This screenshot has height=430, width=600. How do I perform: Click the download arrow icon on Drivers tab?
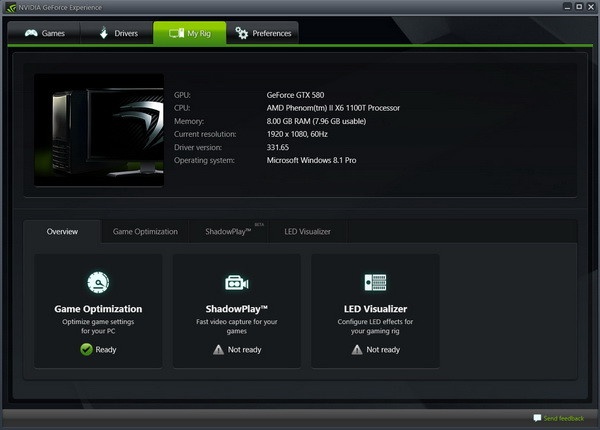(103, 33)
